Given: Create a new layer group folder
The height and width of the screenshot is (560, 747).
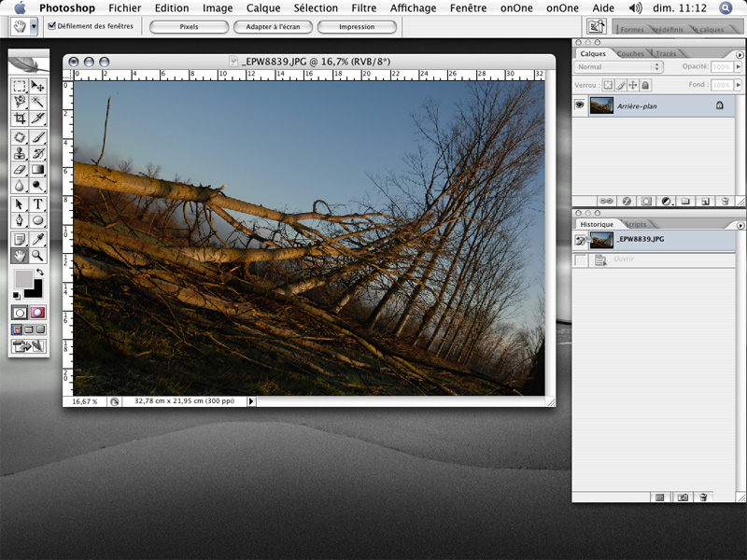Looking at the screenshot, I should coord(685,202).
